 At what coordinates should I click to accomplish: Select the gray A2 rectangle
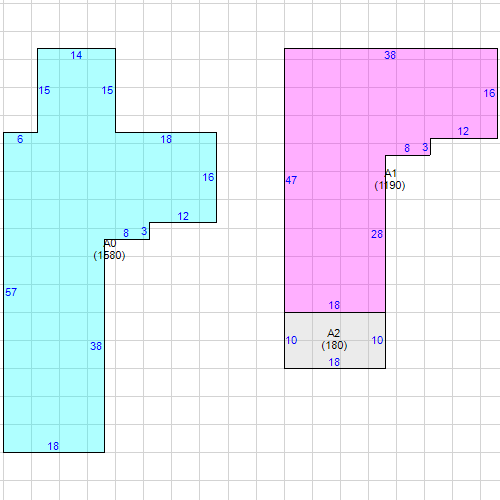tap(335, 340)
